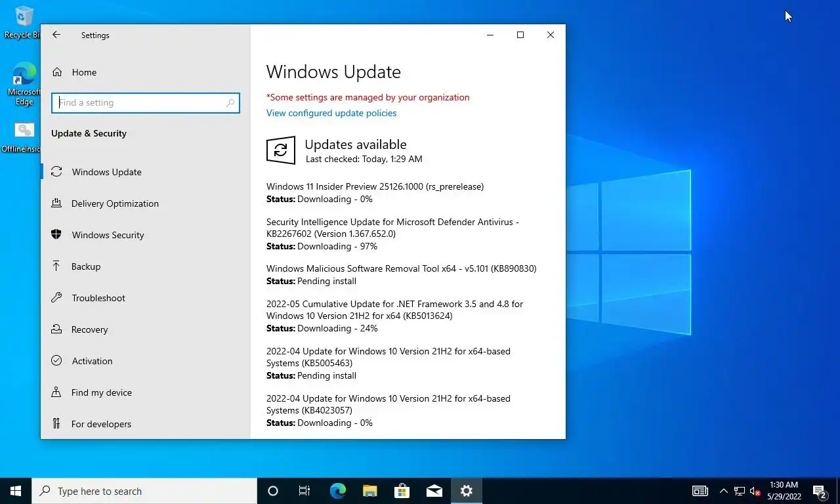Open For developers settings
Screen dimensions: 840x504
tap(145, 424)
